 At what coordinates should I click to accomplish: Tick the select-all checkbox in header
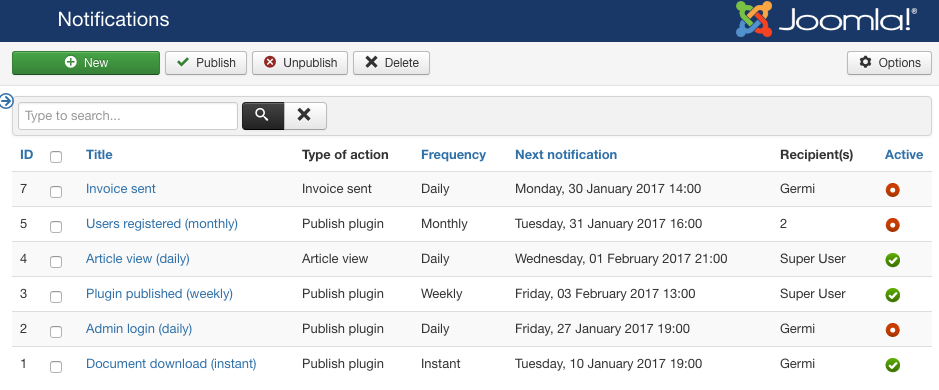pos(56,157)
